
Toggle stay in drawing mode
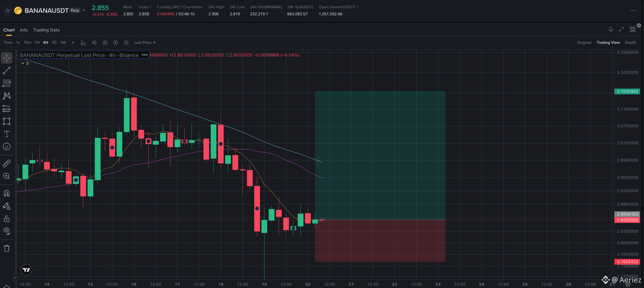click(7, 206)
